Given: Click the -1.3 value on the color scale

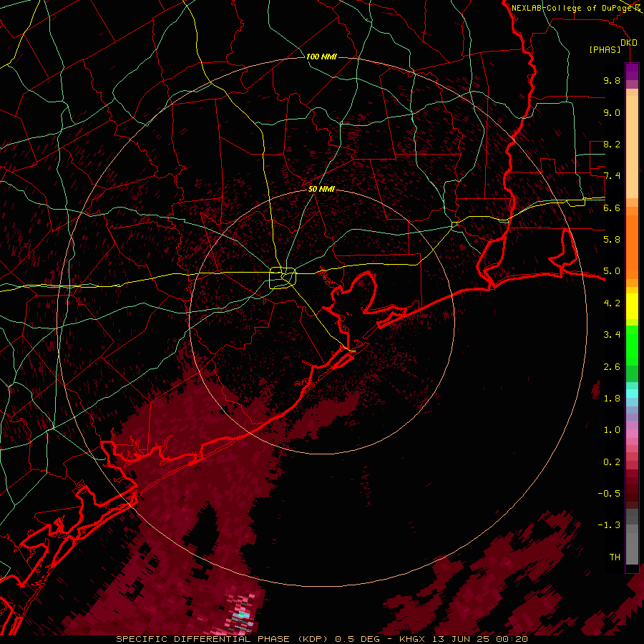Looking at the screenshot, I should 609,525.
